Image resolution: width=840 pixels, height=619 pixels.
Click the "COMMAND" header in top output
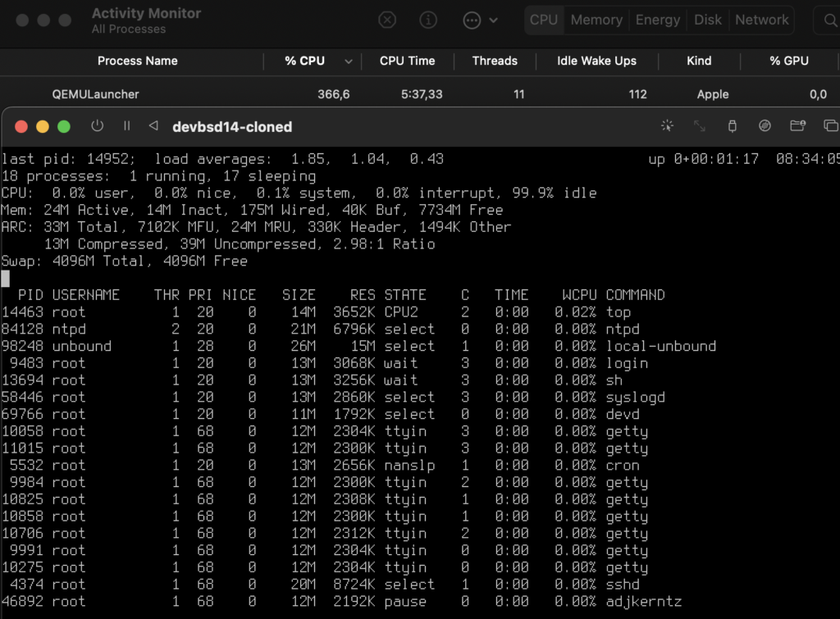point(636,295)
